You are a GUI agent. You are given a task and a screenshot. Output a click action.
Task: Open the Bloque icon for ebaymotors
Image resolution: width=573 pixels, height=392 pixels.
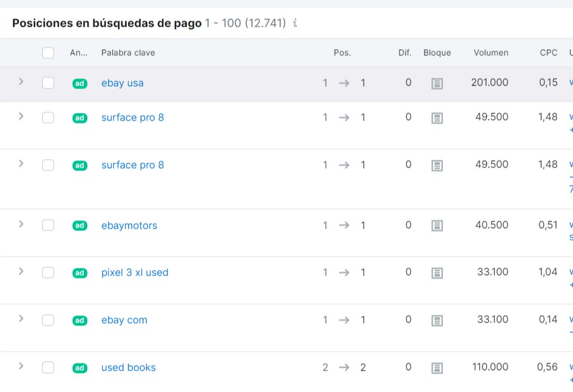point(437,226)
